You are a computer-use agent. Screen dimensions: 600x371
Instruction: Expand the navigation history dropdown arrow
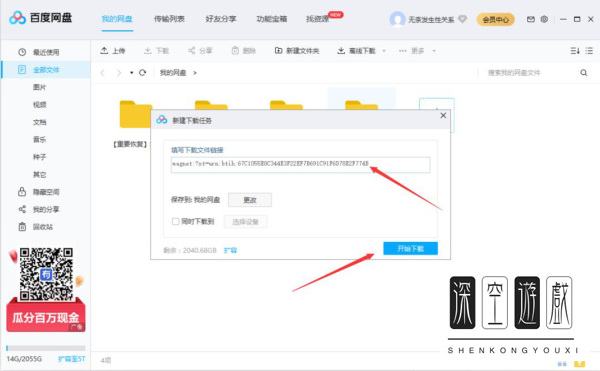pyautogui.click(x=131, y=73)
